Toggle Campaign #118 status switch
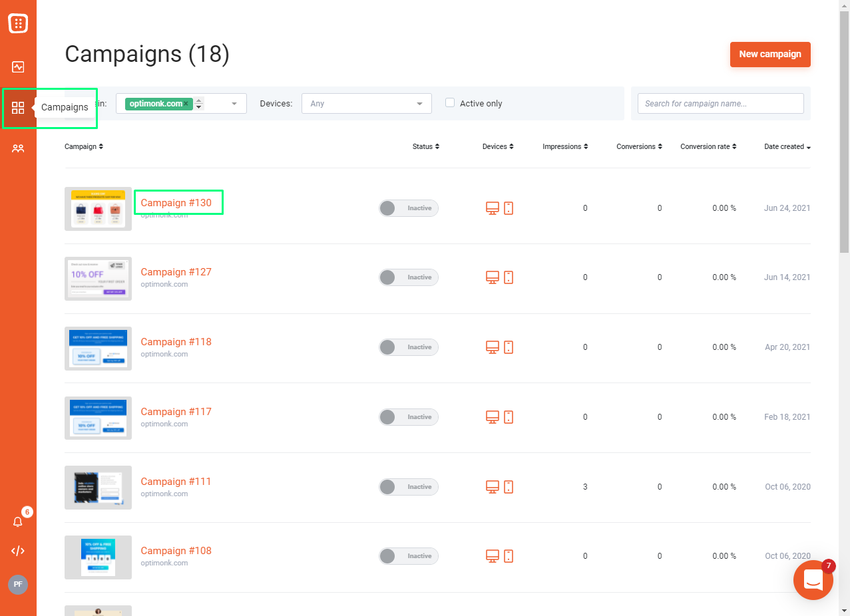The image size is (850, 616). point(409,347)
